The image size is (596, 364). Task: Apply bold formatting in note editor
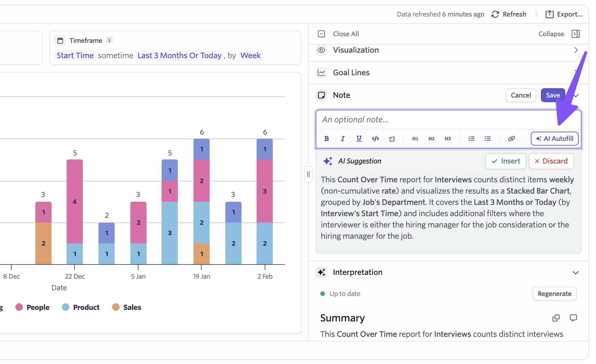[326, 139]
